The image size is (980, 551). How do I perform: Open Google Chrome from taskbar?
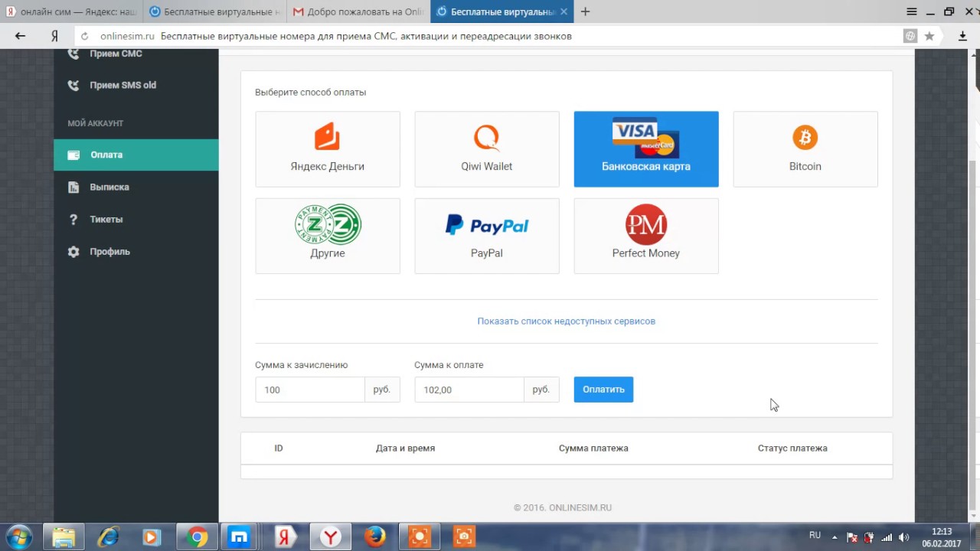pyautogui.click(x=197, y=537)
